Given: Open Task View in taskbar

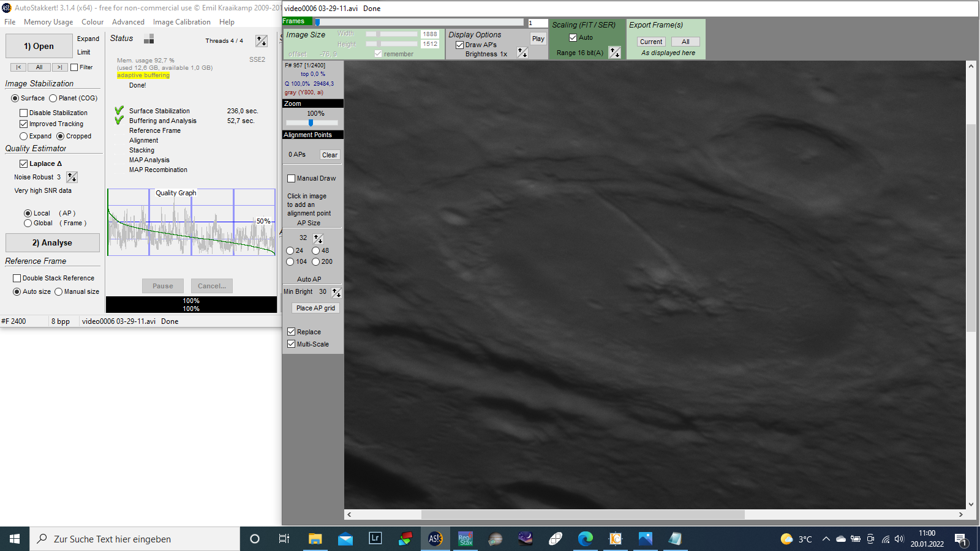Looking at the screenshot, I should point(284,539).
